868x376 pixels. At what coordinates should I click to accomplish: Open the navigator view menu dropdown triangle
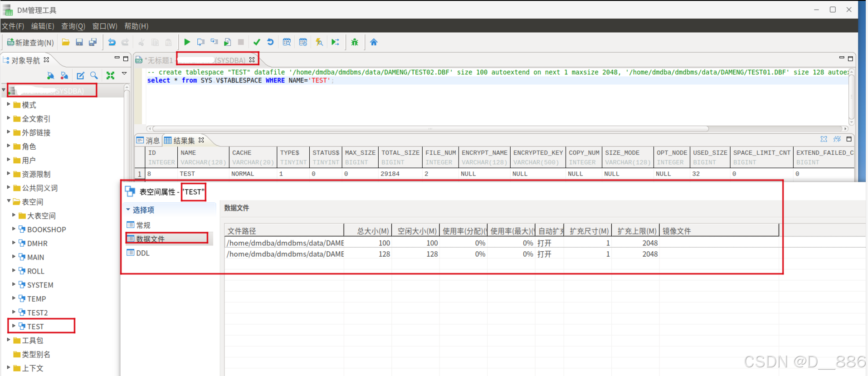pyautogui.click(x=124, y=73)
